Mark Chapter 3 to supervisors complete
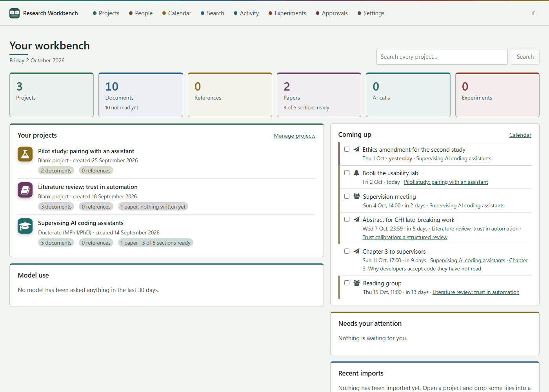This screenshot has height=392, width=549. pos(347,251)
